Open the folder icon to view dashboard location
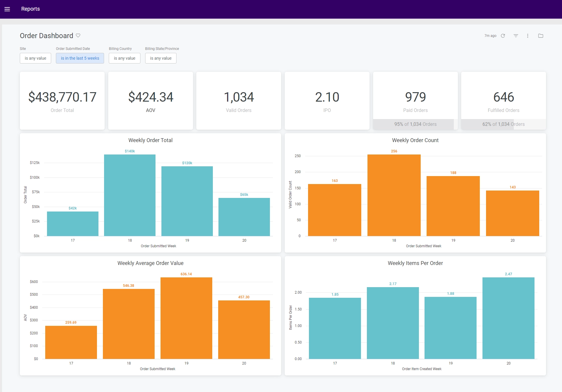This screenshot has height=392, width=562. (x=540, y=35)
